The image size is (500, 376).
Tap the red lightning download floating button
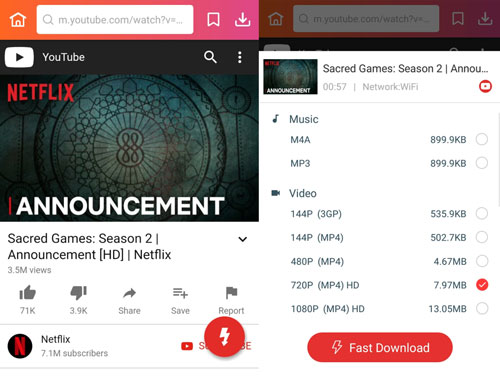225,337
